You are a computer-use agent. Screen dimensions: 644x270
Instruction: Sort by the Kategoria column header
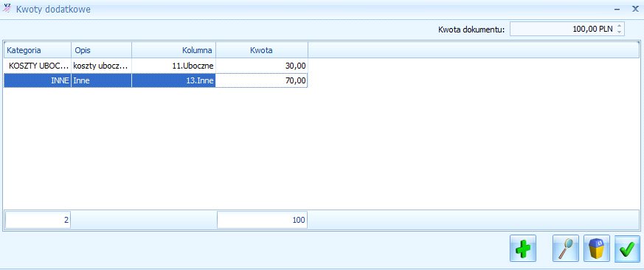point(38,50)
